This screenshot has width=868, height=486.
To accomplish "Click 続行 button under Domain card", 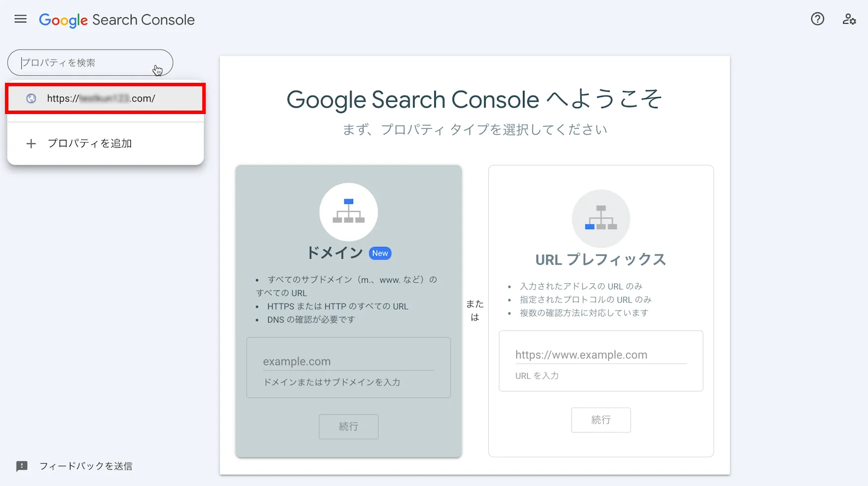I will tap(348, 426).
